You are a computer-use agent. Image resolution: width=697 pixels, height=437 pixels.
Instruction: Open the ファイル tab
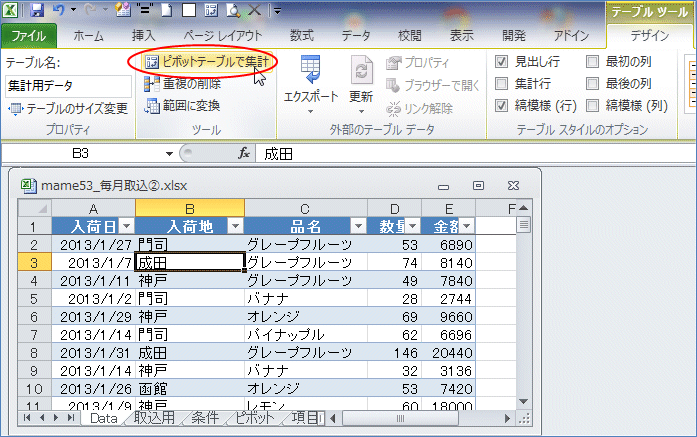pyautogui.click(x=28, y=36)
